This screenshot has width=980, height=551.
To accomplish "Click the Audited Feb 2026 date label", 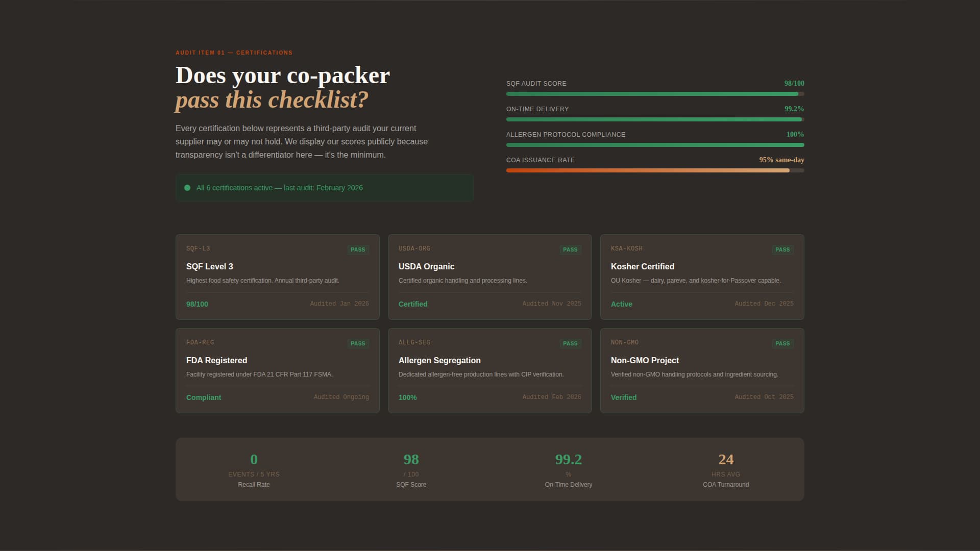I will 552,396.
